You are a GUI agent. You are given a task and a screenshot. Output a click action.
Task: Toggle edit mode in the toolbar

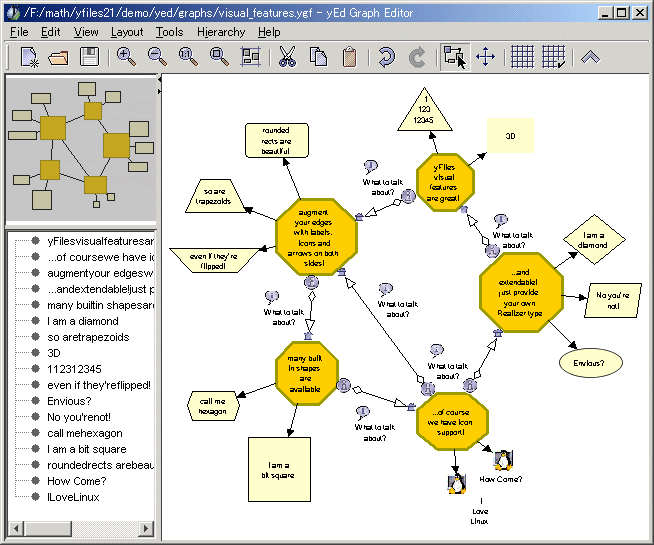click(455, 57)
